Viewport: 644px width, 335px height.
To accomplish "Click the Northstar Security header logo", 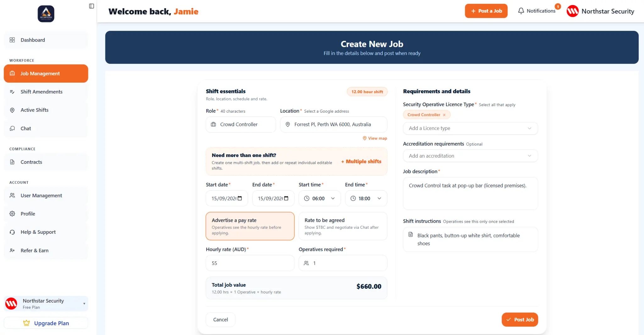I will pos(572,11).
